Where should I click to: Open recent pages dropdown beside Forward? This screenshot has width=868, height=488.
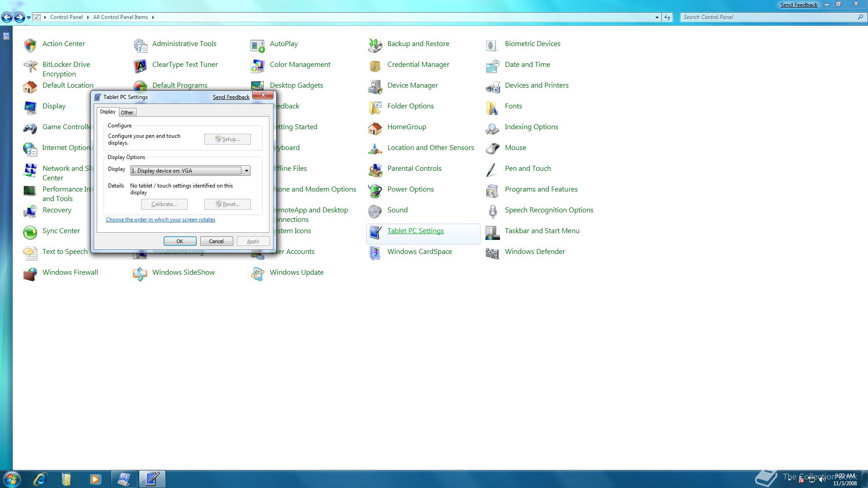28,18
